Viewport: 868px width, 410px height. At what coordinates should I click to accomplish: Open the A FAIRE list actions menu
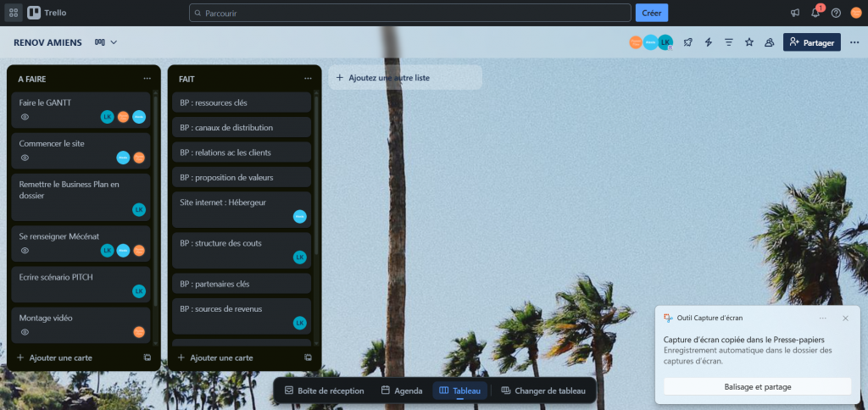[x=147, y=78]
